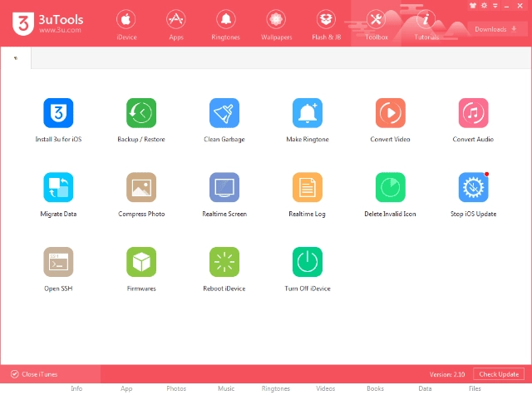
Task: Click the Check Update button
Action: coord(499,374)
